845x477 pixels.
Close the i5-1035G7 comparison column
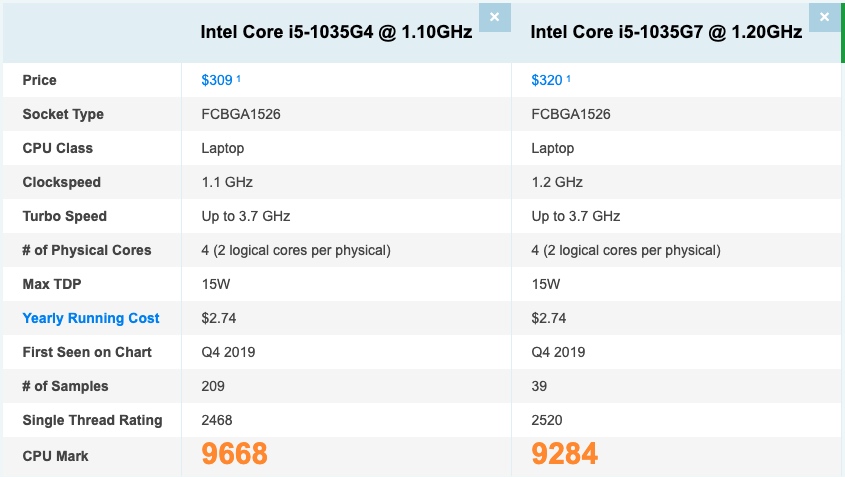pyautogui.click(x=824, y=17)
